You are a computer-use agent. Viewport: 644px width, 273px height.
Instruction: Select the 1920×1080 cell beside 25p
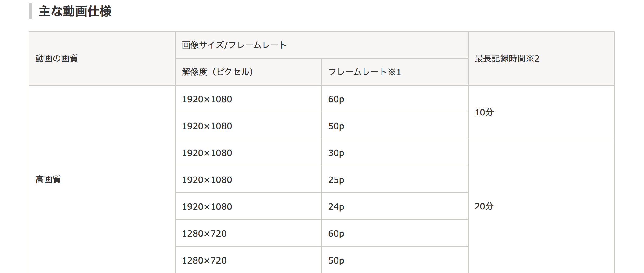tap(248, 180)
